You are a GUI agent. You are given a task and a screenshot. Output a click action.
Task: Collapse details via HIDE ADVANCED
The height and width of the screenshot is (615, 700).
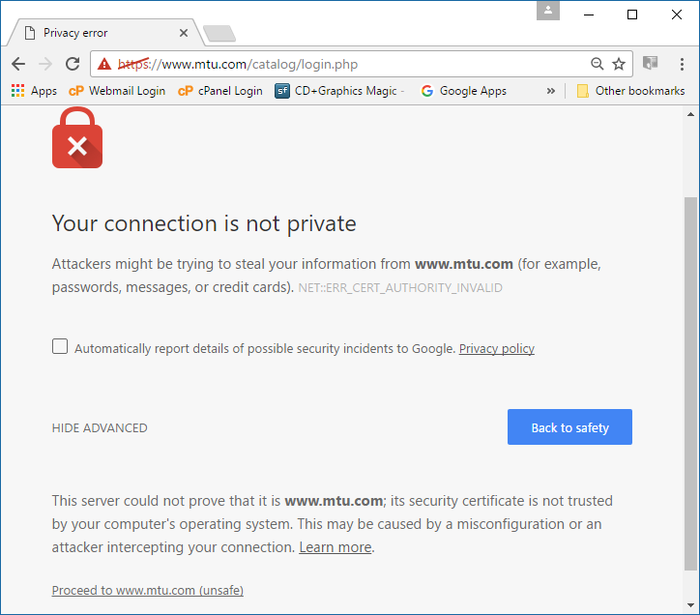point(100,427)
